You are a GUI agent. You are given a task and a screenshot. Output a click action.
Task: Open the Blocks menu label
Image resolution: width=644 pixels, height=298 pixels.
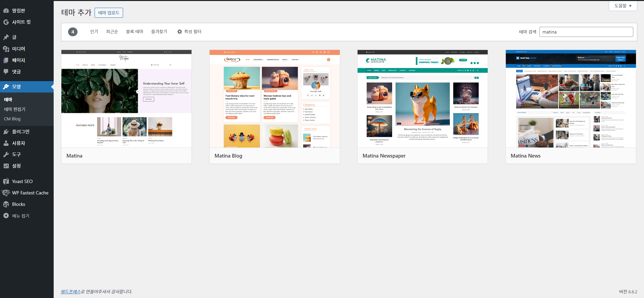point(19,204)
